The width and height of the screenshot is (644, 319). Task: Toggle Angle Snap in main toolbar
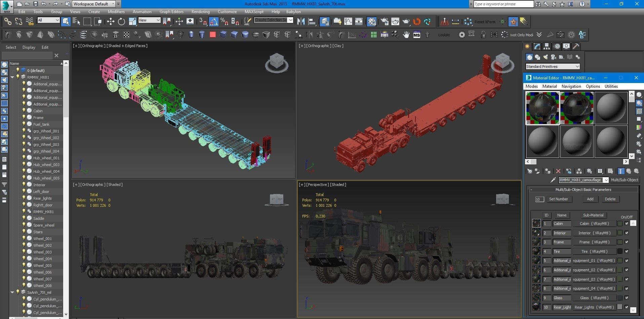[214, 22]
